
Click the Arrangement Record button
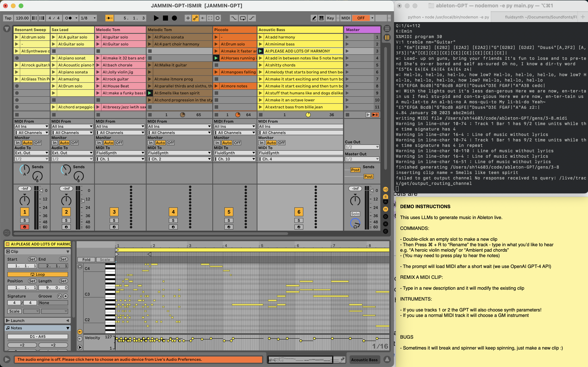tap(174, 18)
